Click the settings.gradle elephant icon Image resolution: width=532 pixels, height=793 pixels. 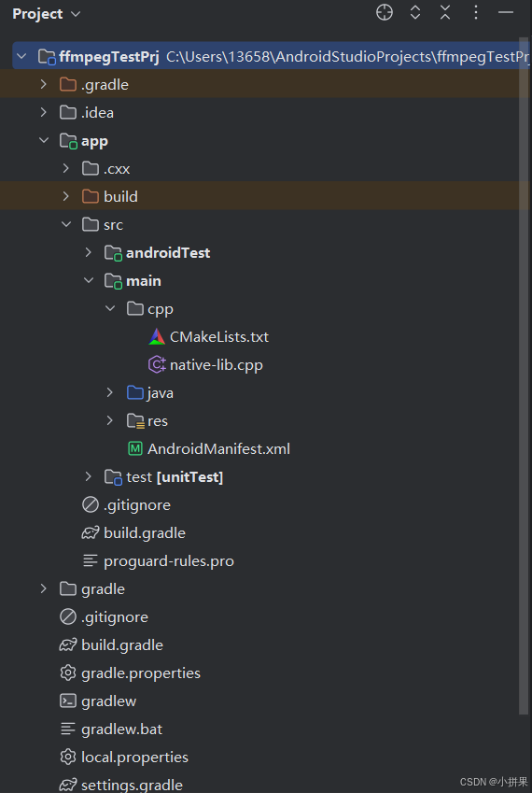tap(68, 786)
